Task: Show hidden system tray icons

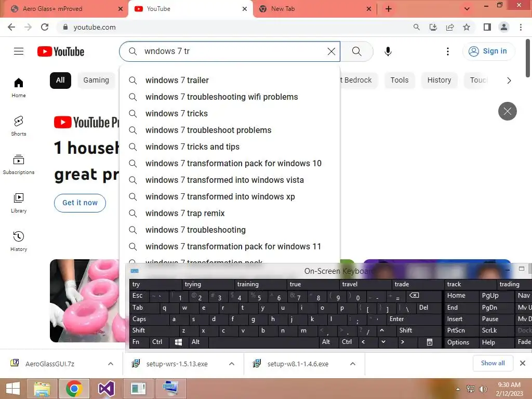Action: tap(458, 389)
